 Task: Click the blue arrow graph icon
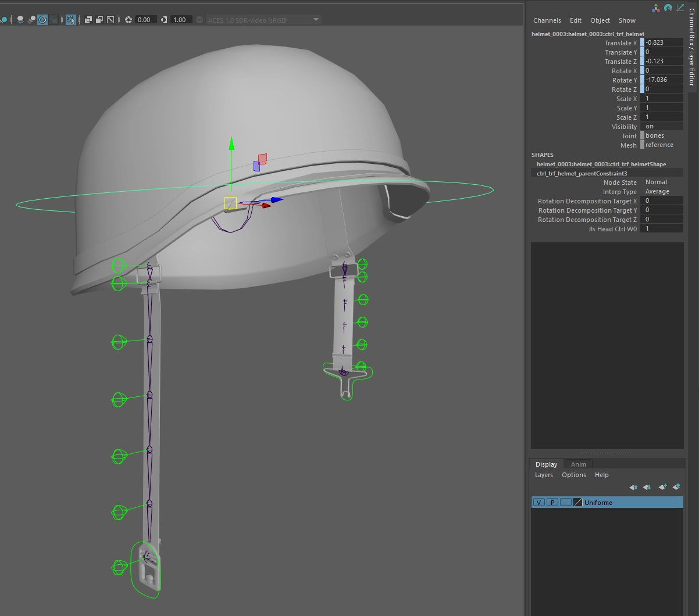[x=680, y=8]
